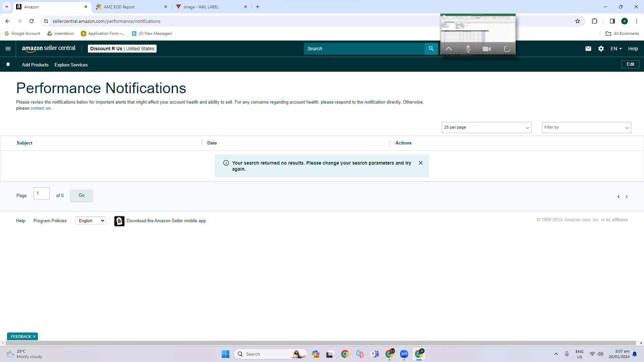The image size is (644, 362).
Task: Click the bookmark flag icon
Action: pos(8,64)
